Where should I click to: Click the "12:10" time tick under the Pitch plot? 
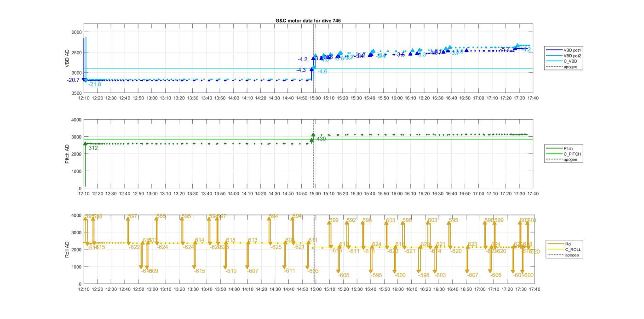click(84, 194)
